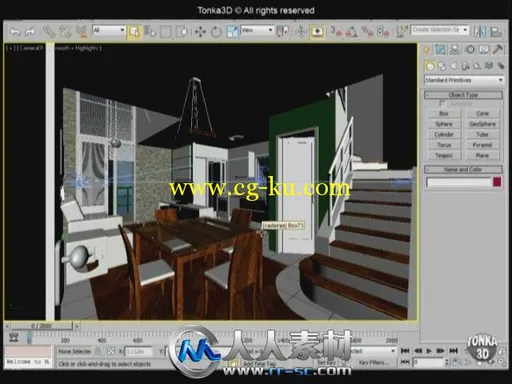The width and height of the screenshot is (512, 384).
Task: Toggle the Angle Snap button
Action: pos(352,32)
